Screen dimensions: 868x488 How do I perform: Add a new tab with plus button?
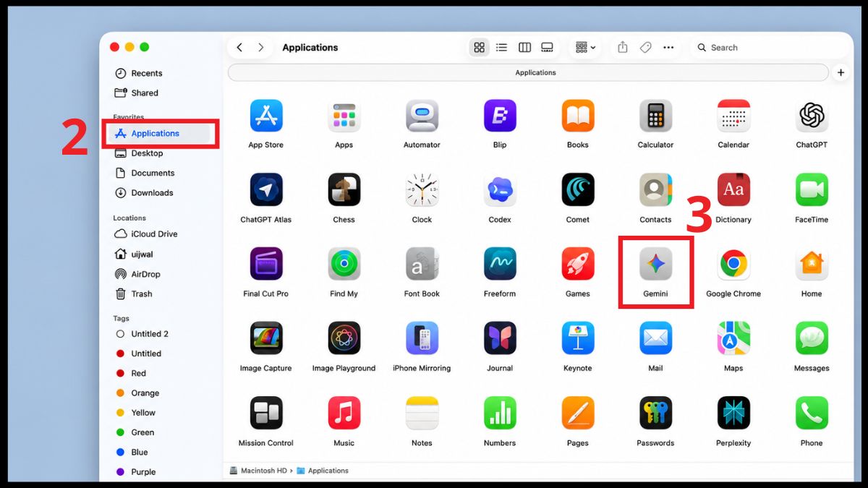[x=841, y=73]
